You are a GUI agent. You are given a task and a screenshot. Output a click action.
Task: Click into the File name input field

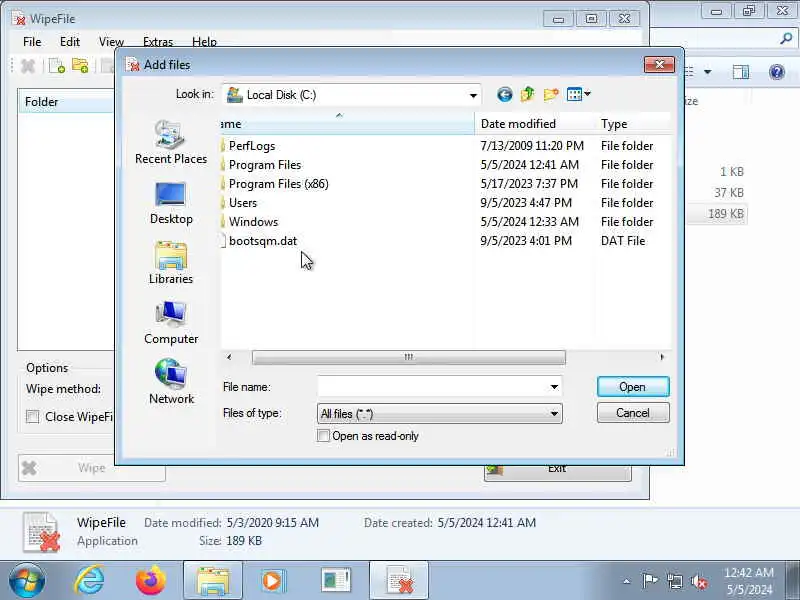(433, 387)
